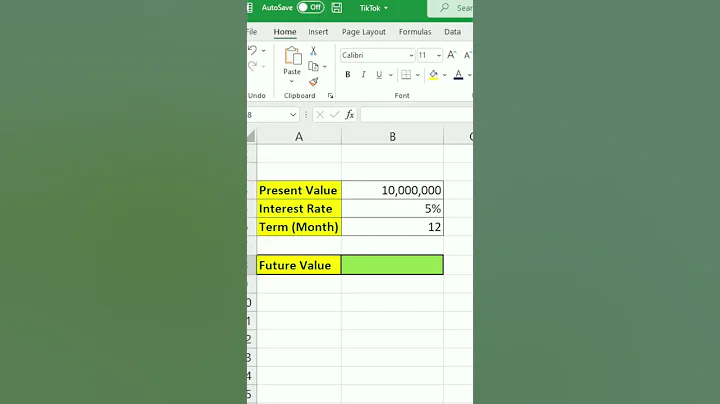Click the Enter checkmark in formula bar
720x404 pixels.
(x=335, y=115)
